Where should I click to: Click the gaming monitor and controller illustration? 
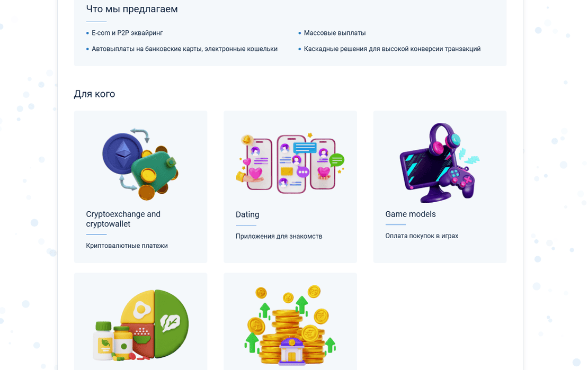coord(440,163)
